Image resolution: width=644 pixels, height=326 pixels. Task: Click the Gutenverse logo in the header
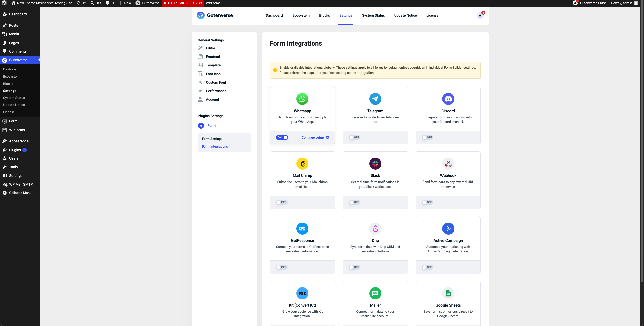(x=215, y=15)
